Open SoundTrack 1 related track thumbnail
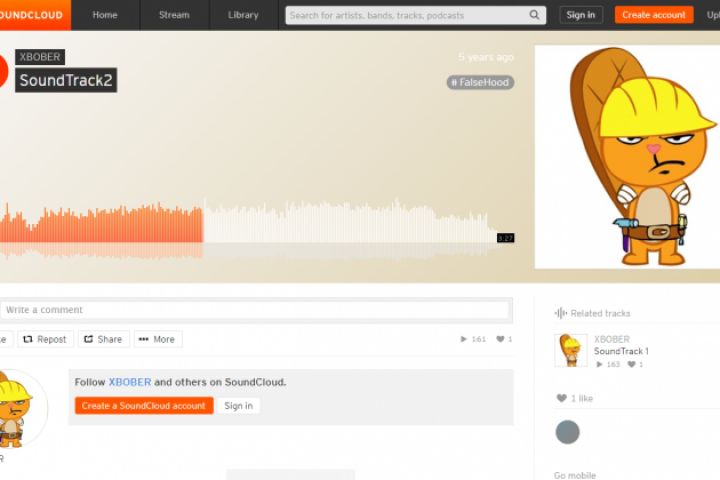720x480 pixels. coord(570,350)
